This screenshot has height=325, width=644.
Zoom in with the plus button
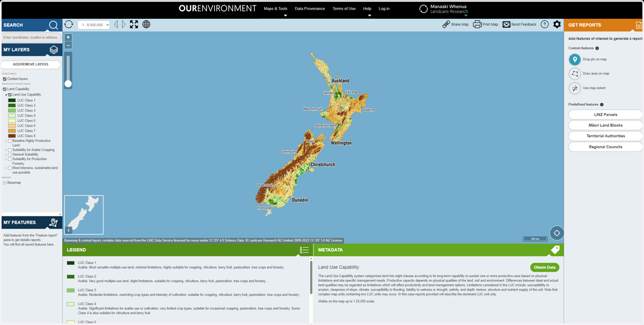tap(68, 38)
